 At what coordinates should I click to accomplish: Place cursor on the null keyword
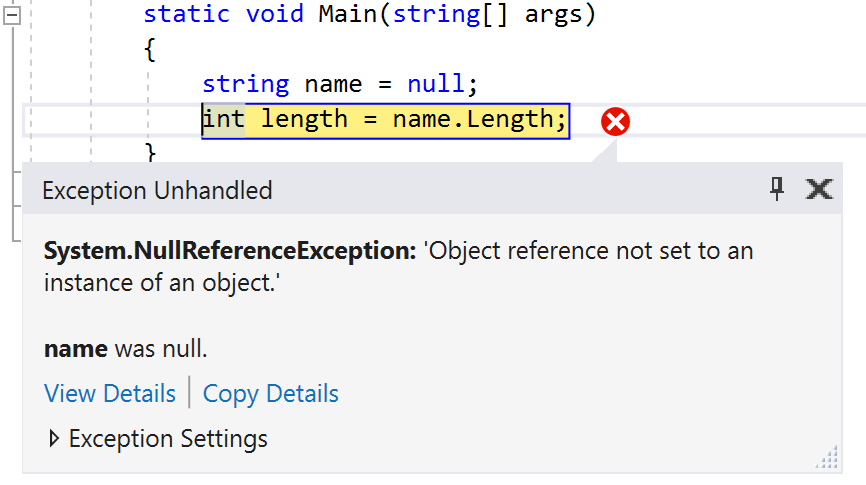point(436,84)
